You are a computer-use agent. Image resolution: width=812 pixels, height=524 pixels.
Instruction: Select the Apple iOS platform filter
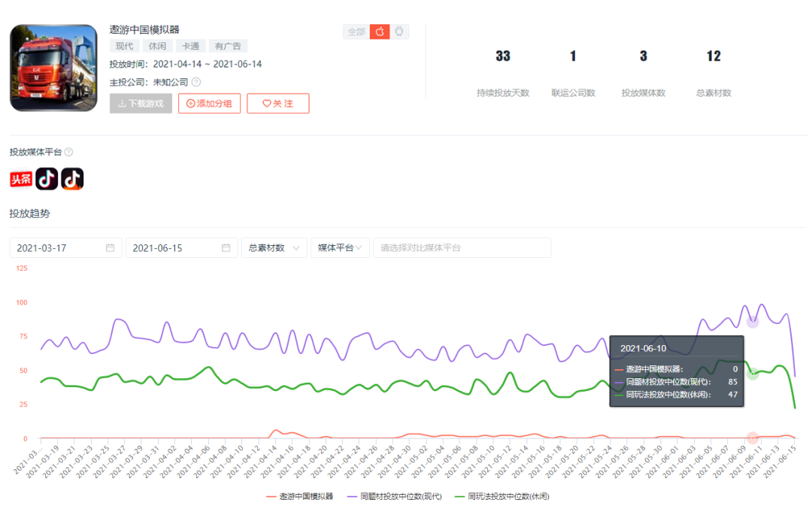(380, 32)
